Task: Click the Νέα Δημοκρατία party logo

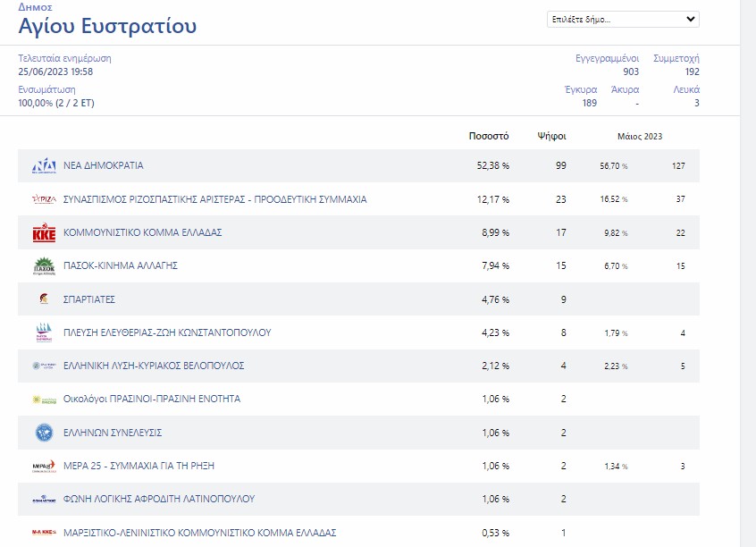Action: click(44, 165)
